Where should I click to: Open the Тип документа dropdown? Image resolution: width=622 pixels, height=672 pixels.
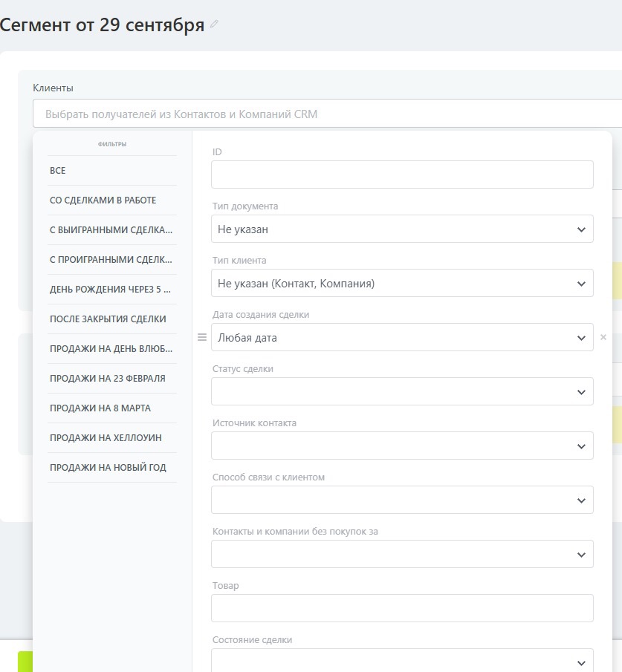click(x=402, y=229)
